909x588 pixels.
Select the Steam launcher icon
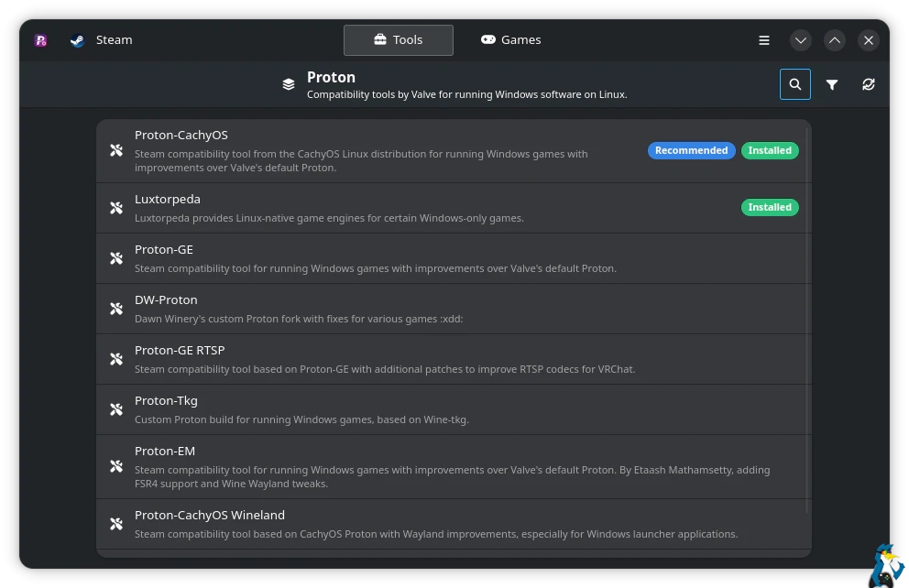pos(77,40)
